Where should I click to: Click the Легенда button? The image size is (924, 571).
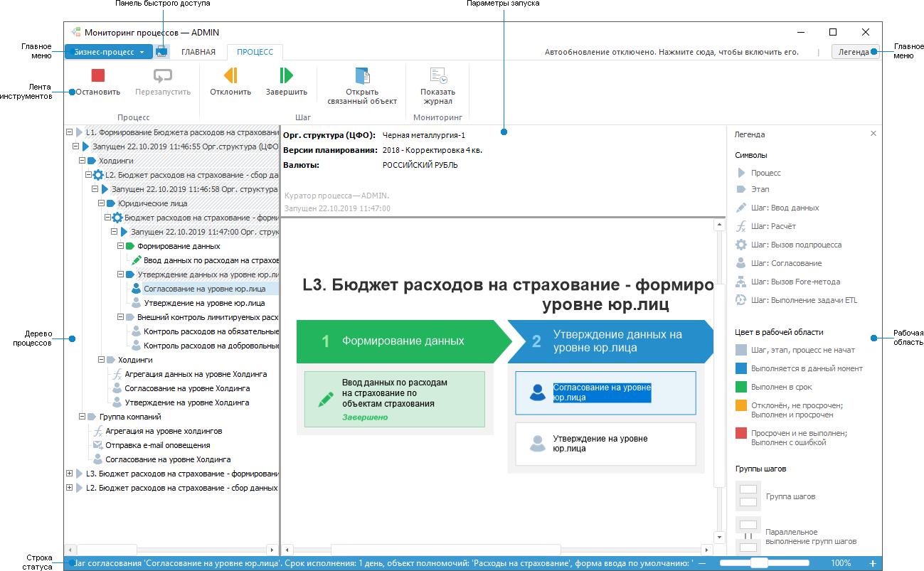click(855, 51)
